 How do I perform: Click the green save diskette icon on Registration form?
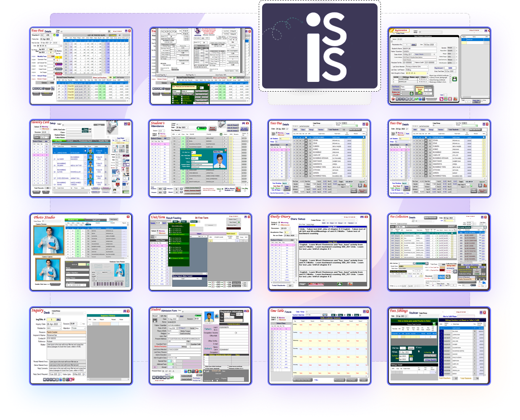point(454,79)
